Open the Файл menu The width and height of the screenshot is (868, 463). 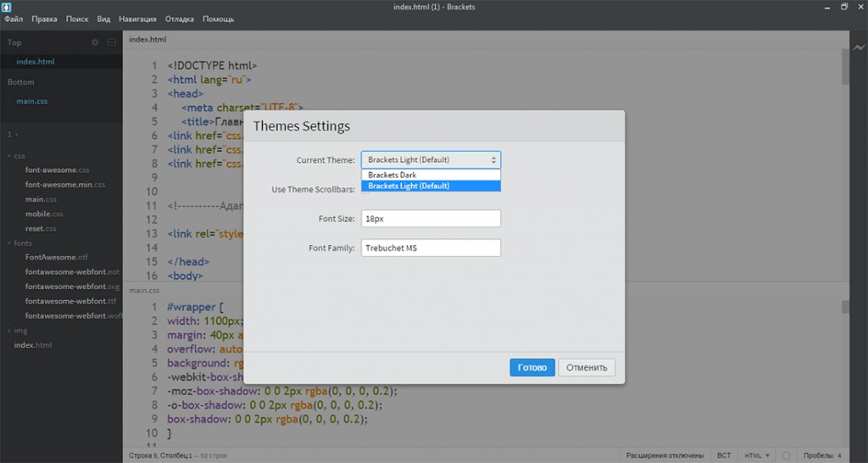(14, 19)
